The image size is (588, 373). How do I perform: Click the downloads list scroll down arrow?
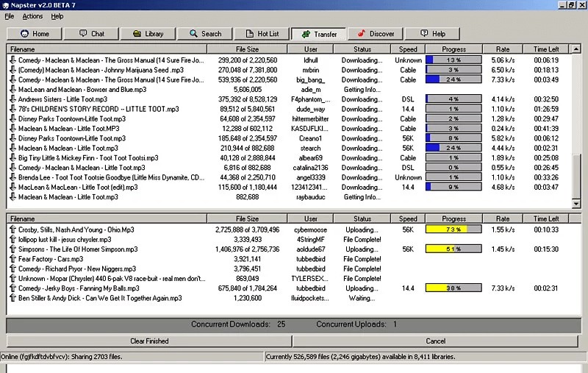pyautogui.click(x=576, y=204)
